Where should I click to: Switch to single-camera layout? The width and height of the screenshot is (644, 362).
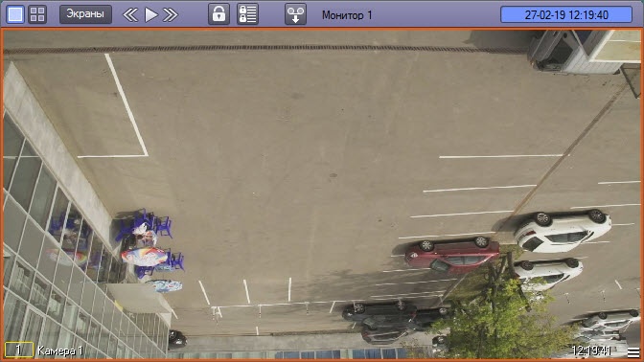point(15,14)
